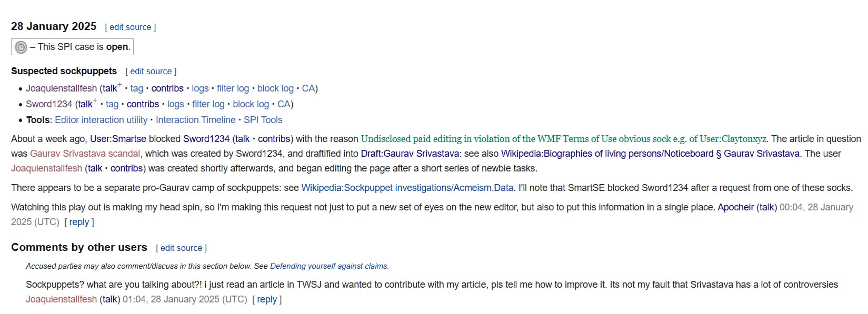Open filter log for Sword1234
868x314 pixels.
(x=208, y=104)
